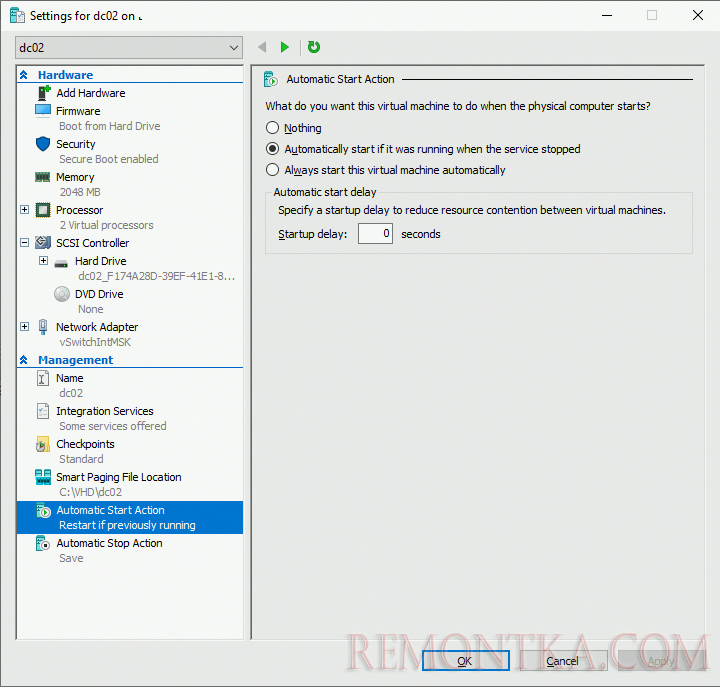This screenshot has height=687, width=720.
Task: Click the Name item icon
Action: (42, 378)
